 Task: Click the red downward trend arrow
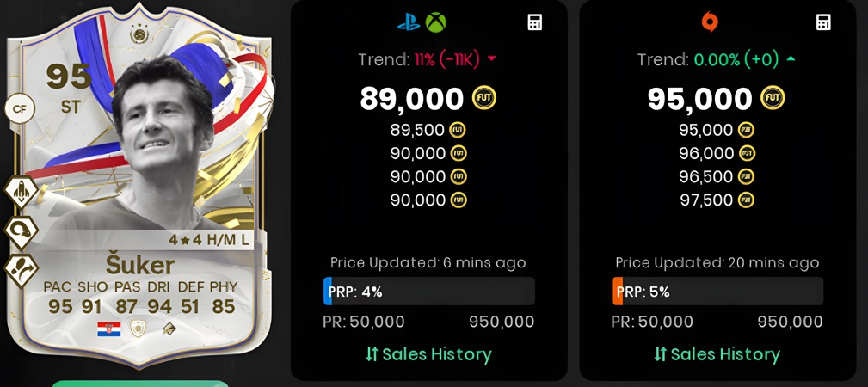pyautogui.click(x=491, y=58)
